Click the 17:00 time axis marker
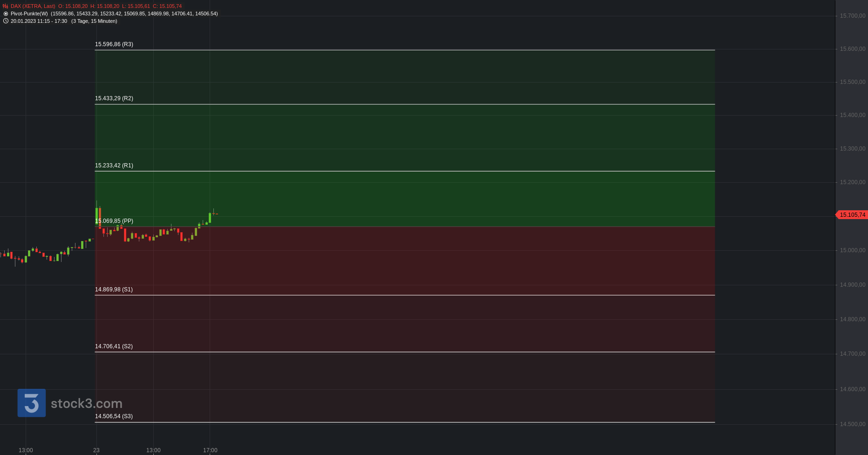Image resolution: width=868 pixels, height=455 pixels. click(x=210, y=450)
